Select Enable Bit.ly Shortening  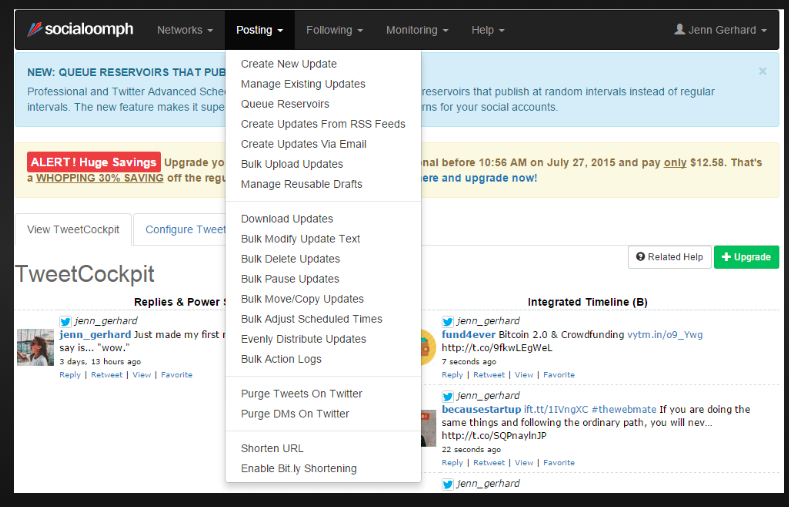click(298, 468)
